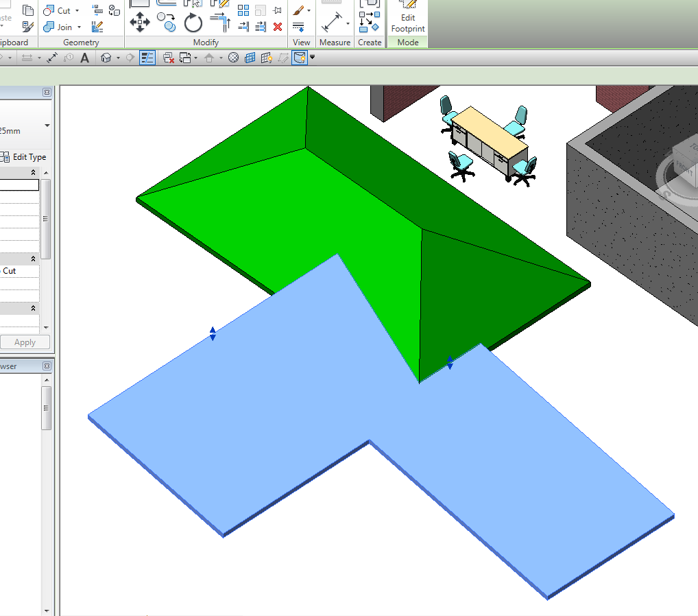Collapse the Properties section chevron above Cut
Screen dimensions: 698x616
pyautogui.click(x=33, y=259)
